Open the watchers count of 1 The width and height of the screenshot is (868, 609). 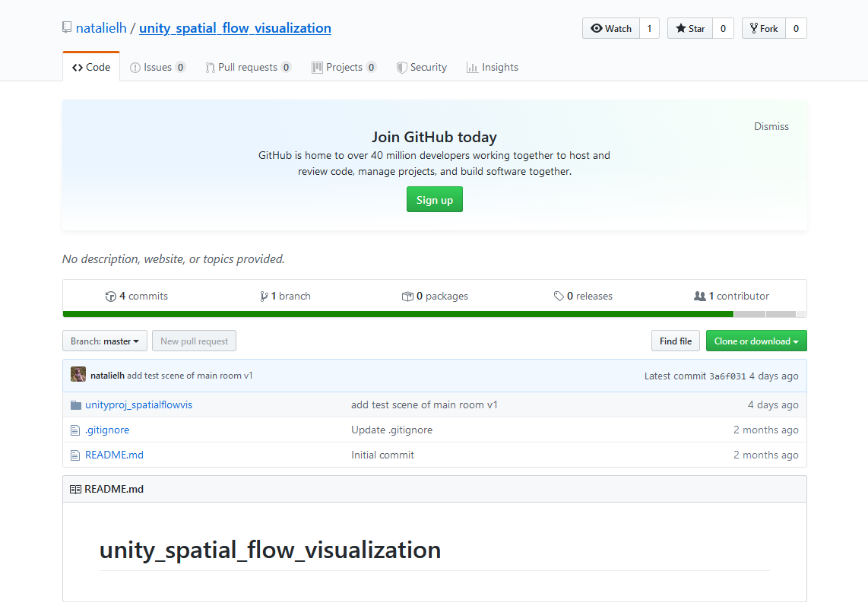pos(649,28)
